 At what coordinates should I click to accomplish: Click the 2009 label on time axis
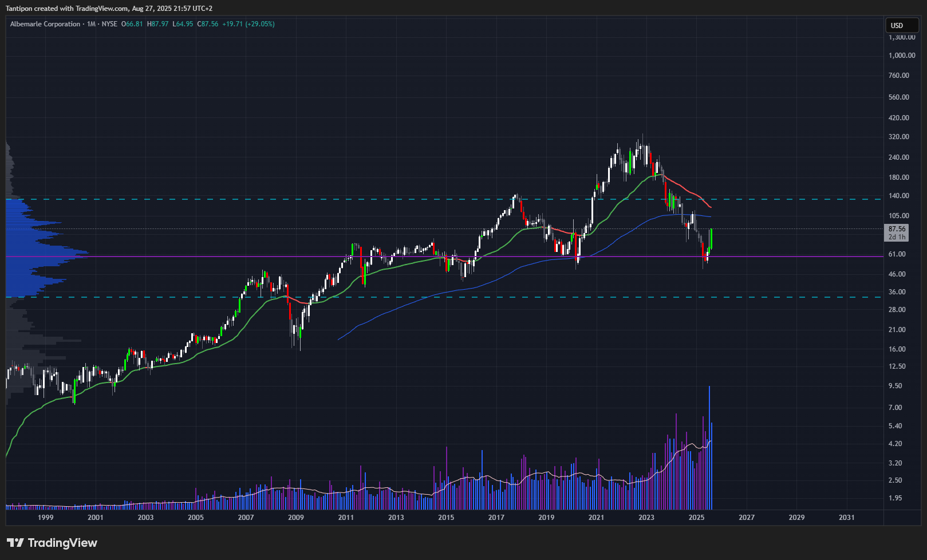295,518
